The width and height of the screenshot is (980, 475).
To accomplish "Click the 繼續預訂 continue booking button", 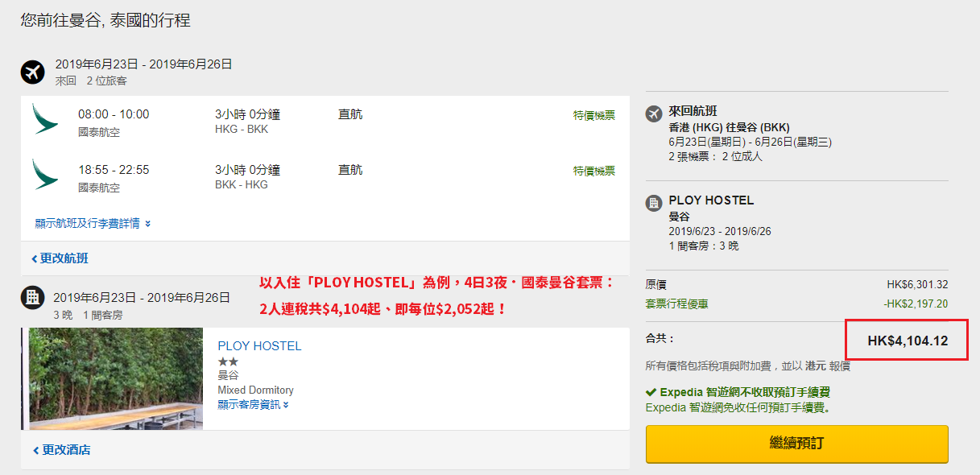I will click(796, 444).
